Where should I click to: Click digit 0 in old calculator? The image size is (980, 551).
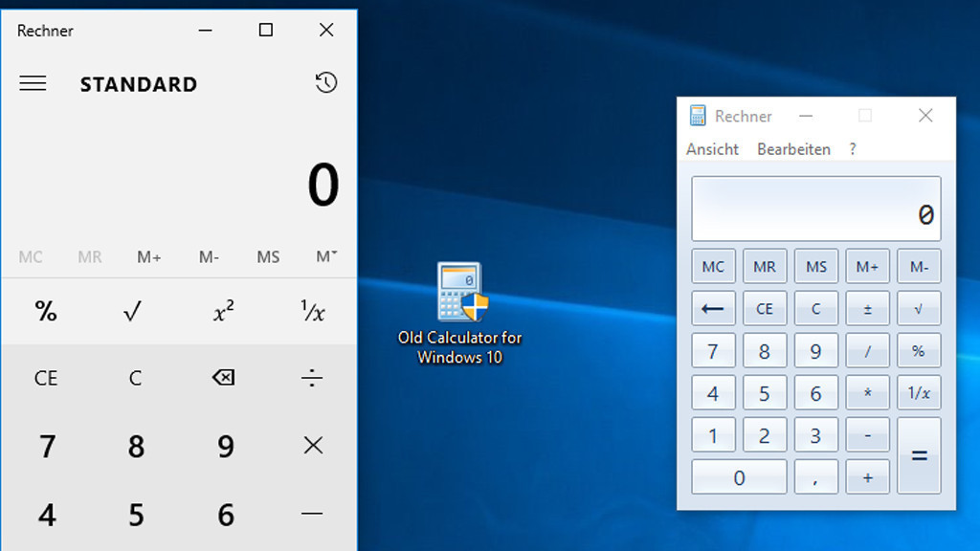tap(739, 477)
